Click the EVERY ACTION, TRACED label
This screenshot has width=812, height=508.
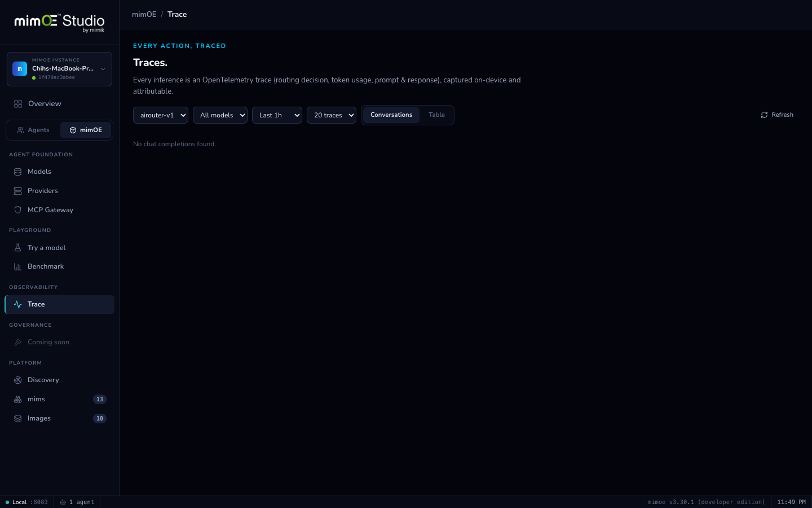[179, 46]
